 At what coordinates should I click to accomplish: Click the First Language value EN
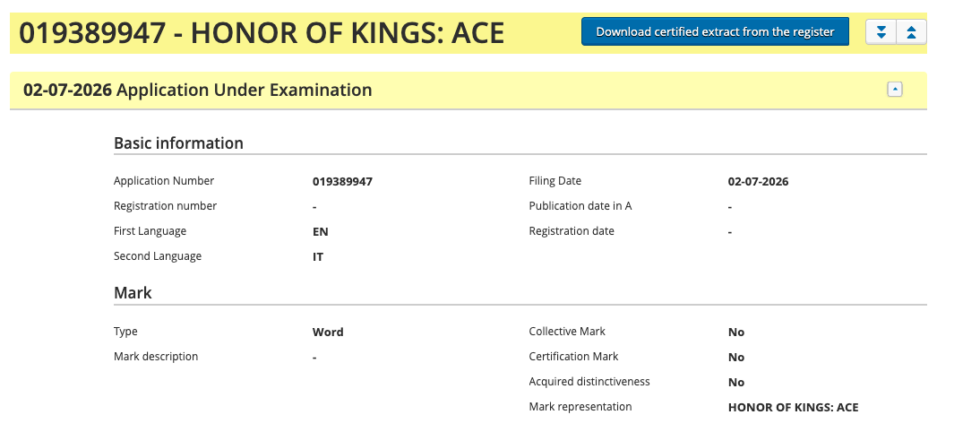pyautogui.click(x=321, y=232)
